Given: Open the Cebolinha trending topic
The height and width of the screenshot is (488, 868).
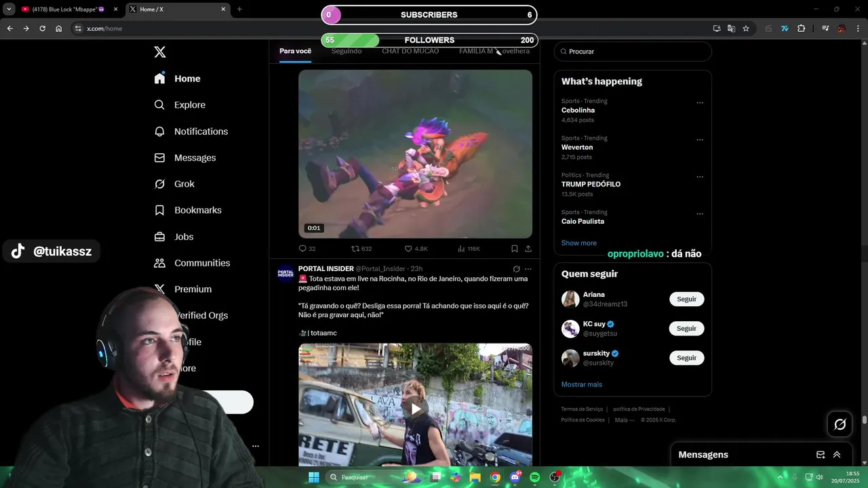Looking at the screenshot, I should 578,110.
